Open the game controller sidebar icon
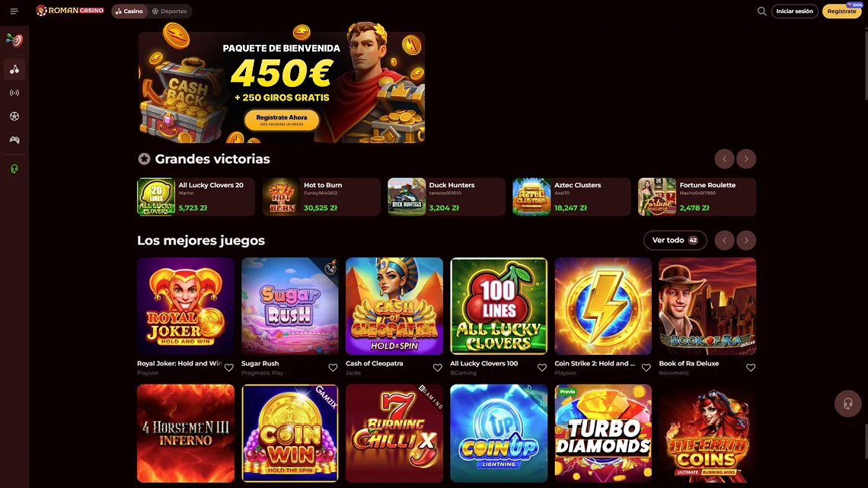Image resolution: width=868 pixels, height=488 pixels. point(14,140)
